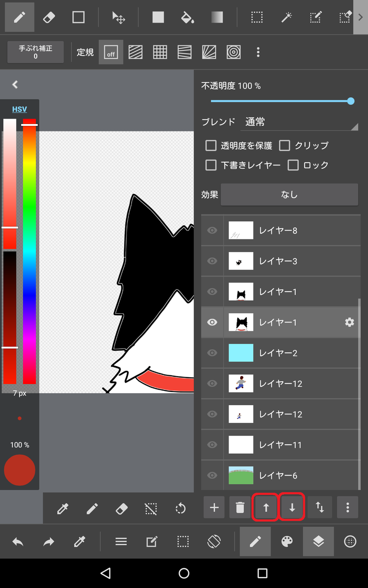
Task: Move the layer up with the up arrow
Action: [266, 507]
